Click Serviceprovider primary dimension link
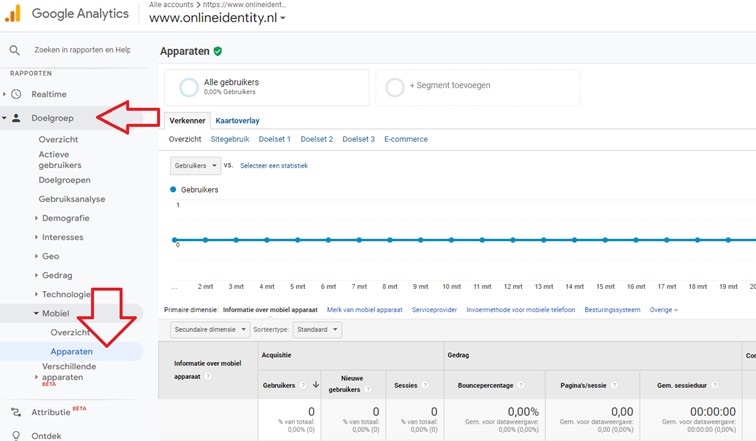The image size is (756, 441). point(434,310)
